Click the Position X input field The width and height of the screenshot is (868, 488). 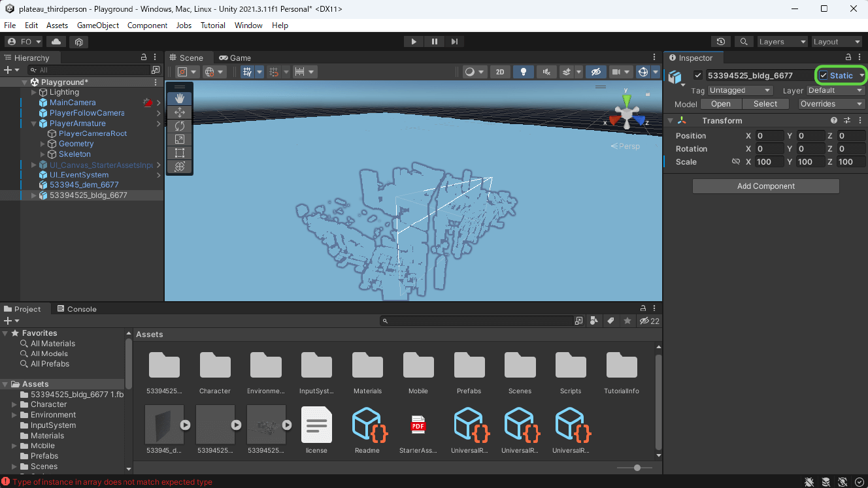[769, 136]
